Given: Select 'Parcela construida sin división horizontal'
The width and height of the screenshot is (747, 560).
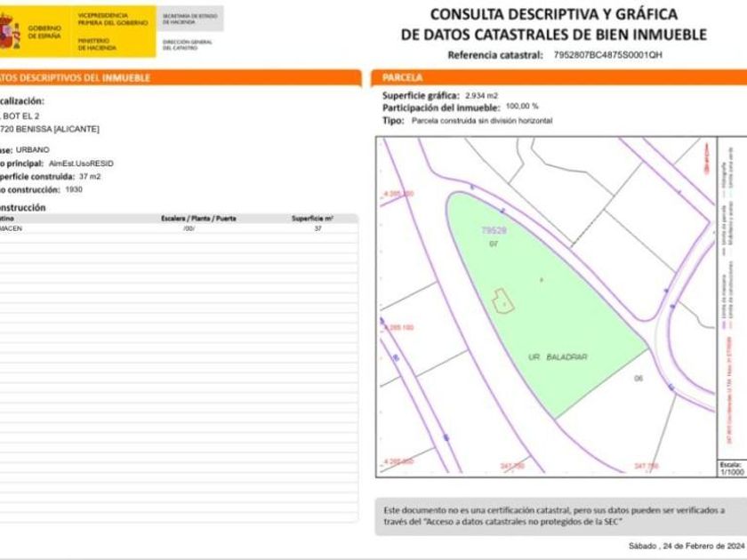Looking at the screenshot, I should (x=482, y=121).
